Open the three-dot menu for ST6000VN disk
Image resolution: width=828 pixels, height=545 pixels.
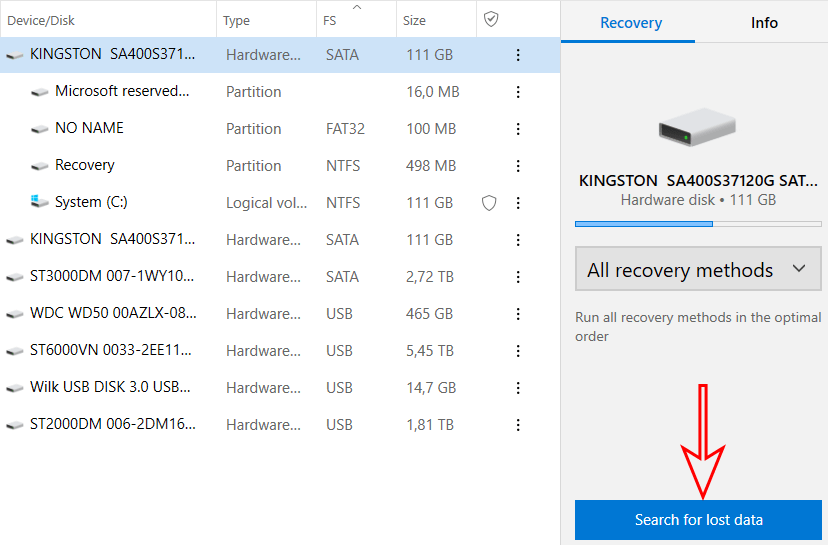[518, 351]
